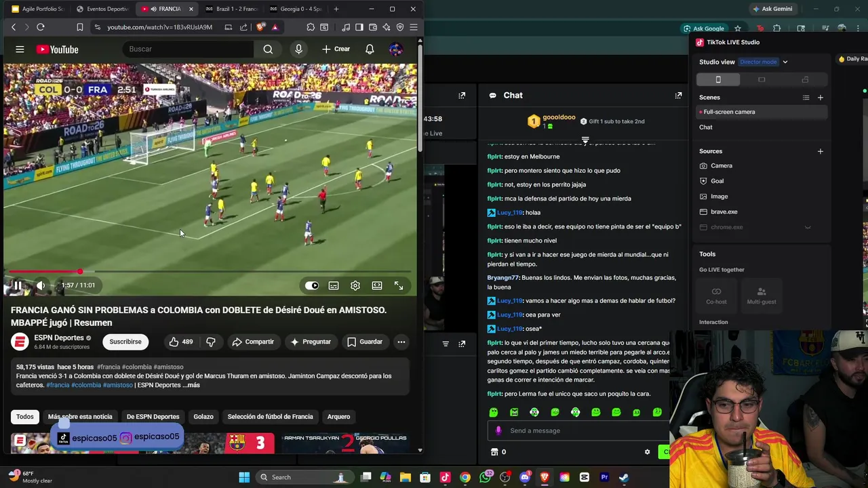Viewport: 868px width, 488px height.
Task: Select the Todos filter chip
Action: [x=25, y=416]
